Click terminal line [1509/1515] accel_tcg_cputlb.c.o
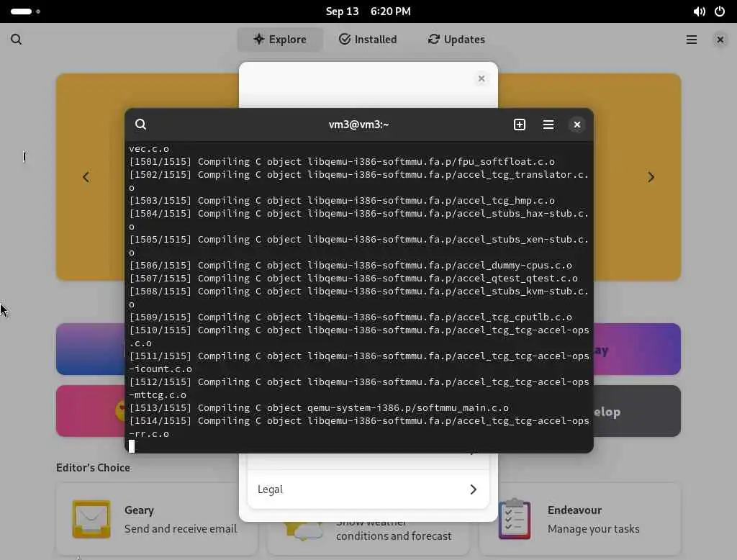 (351, 317)
